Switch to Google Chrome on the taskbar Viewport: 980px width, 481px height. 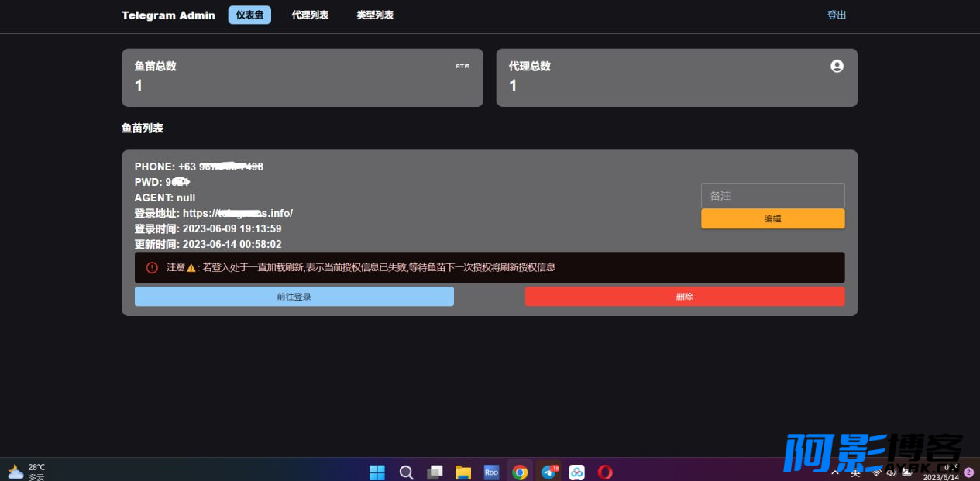[520, 472]
